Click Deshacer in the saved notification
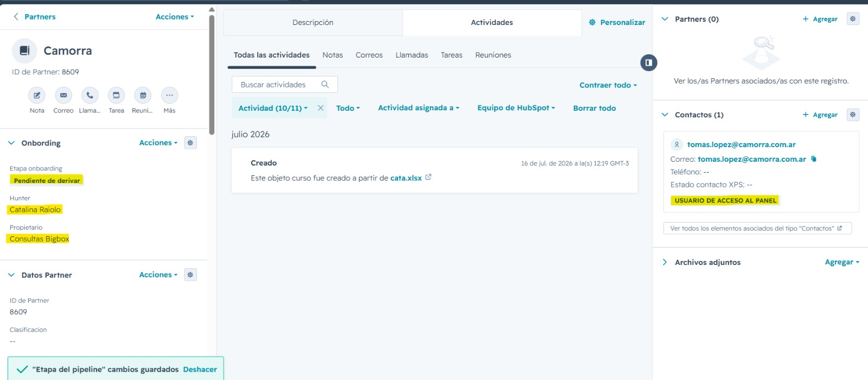 (200, 369)
